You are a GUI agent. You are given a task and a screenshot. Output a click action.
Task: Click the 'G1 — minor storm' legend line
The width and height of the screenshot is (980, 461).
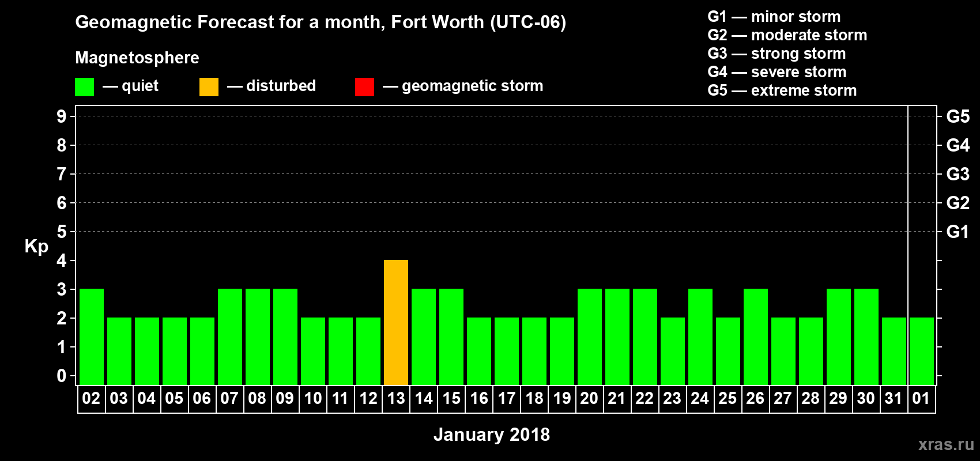tap(774, 17)
